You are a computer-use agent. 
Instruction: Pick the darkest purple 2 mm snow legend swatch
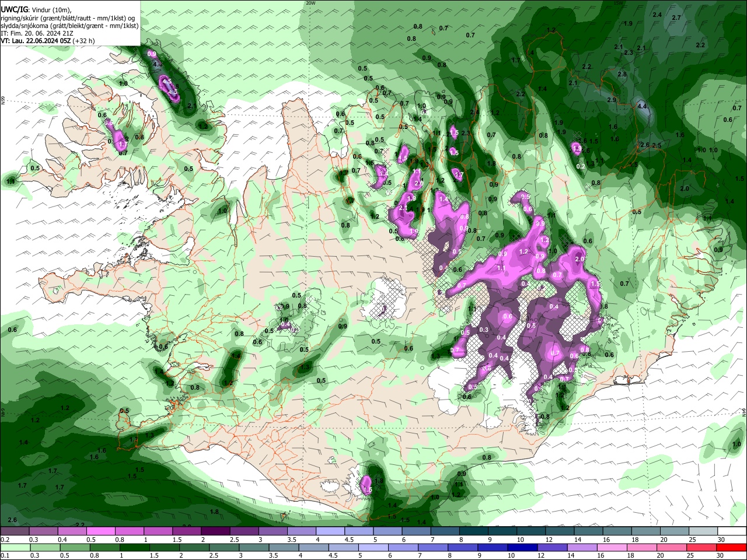pyautogui.click(x=215, y=531)
